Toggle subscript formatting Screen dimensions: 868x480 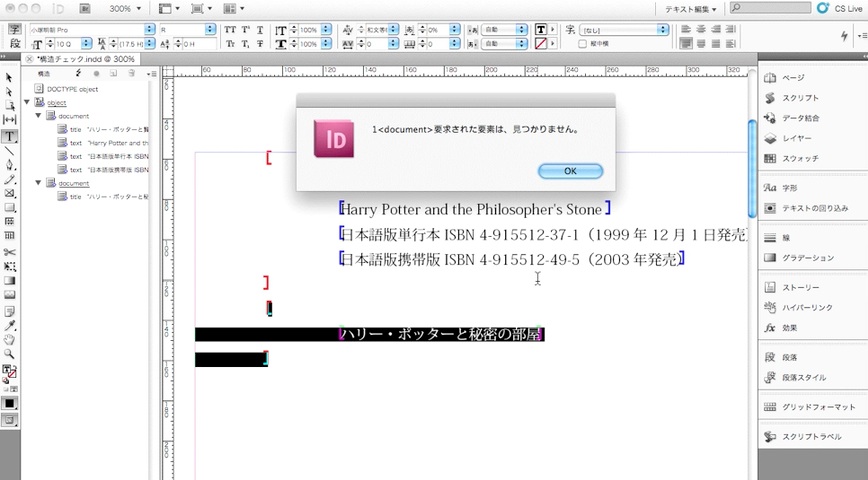[245, 44]
